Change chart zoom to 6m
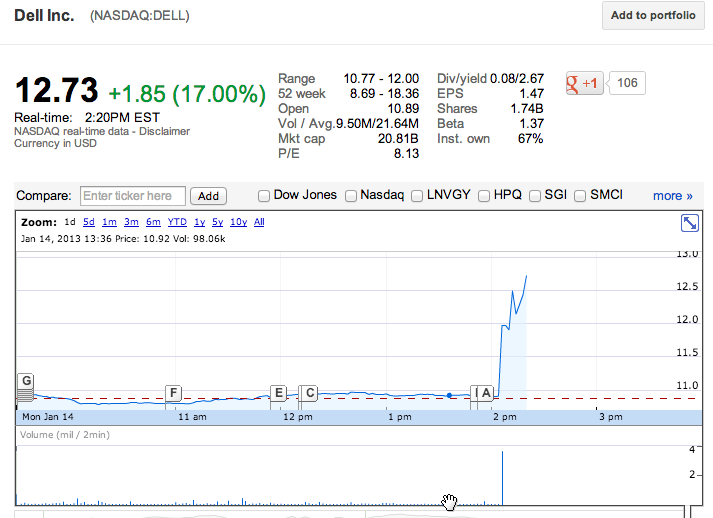This screenshot has width=713, height=518. (153, 222)
